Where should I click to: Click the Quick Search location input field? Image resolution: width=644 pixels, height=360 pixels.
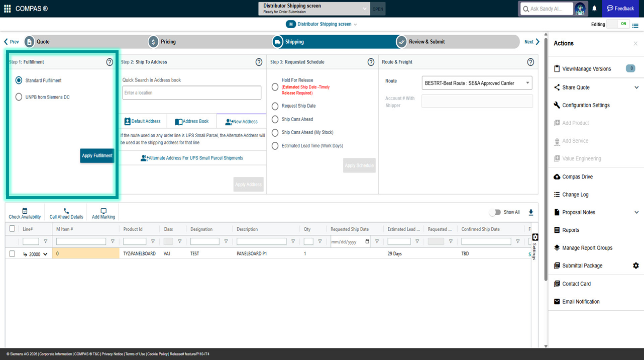(191, 93)
